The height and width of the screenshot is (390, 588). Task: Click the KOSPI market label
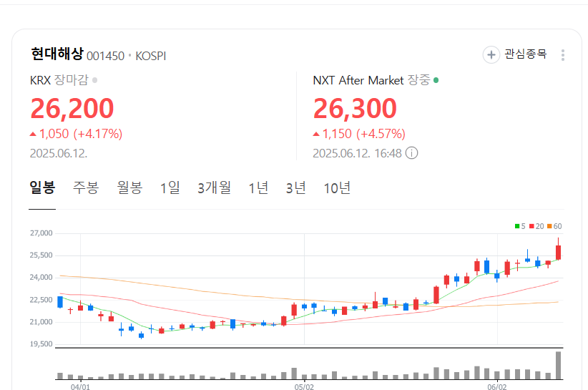151,56
